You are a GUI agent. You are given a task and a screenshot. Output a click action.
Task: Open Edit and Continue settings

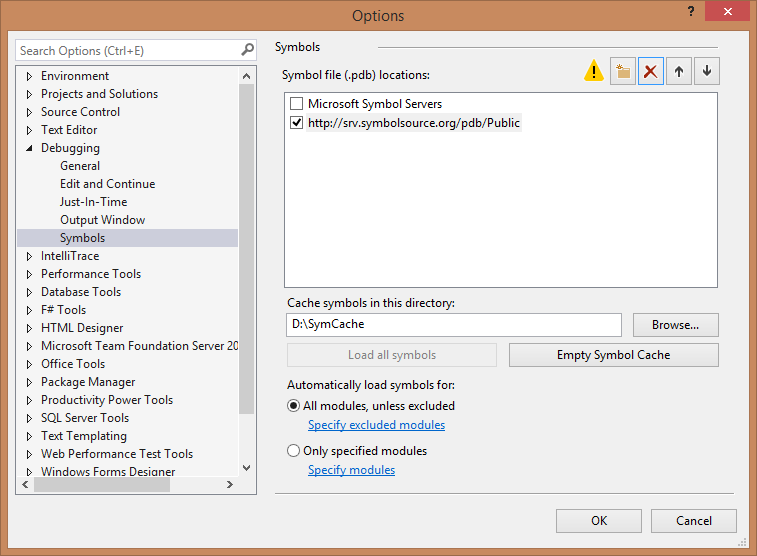[x=107, y=184]
